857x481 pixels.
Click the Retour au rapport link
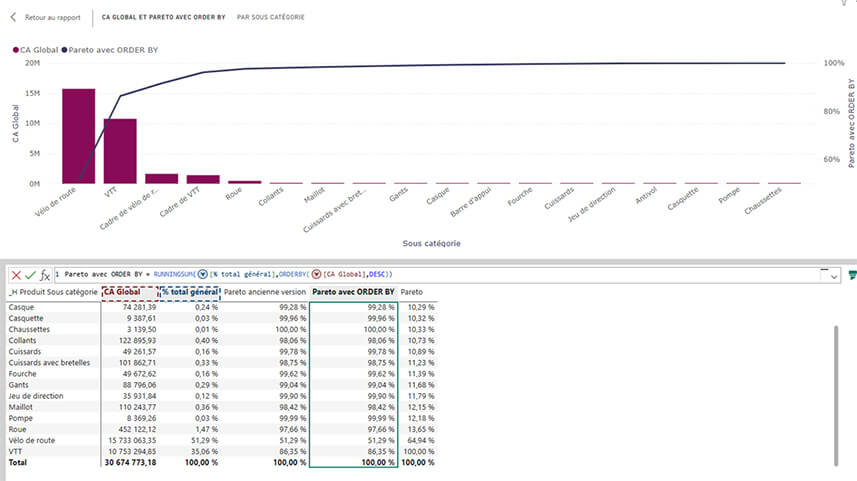tap(52, 17)
